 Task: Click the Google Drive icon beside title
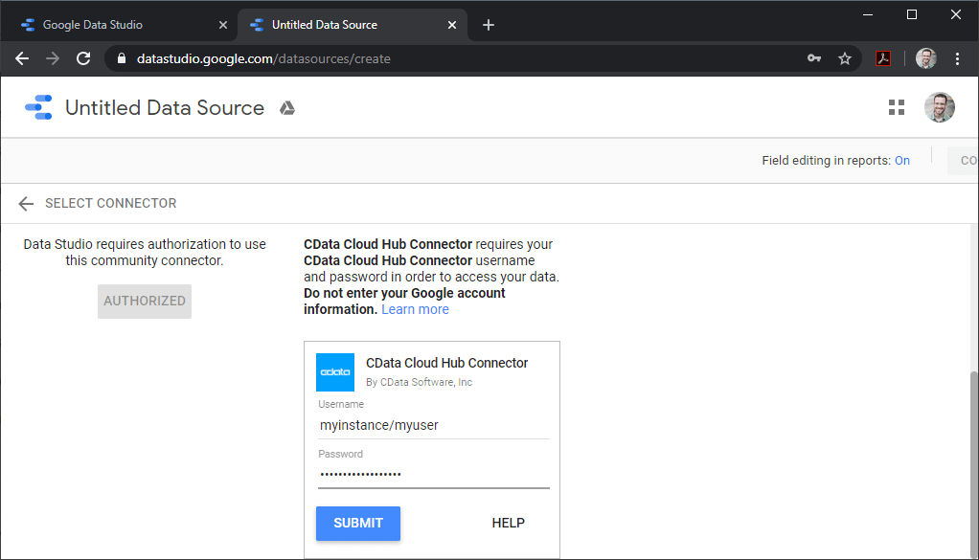(x=286, y=108)
